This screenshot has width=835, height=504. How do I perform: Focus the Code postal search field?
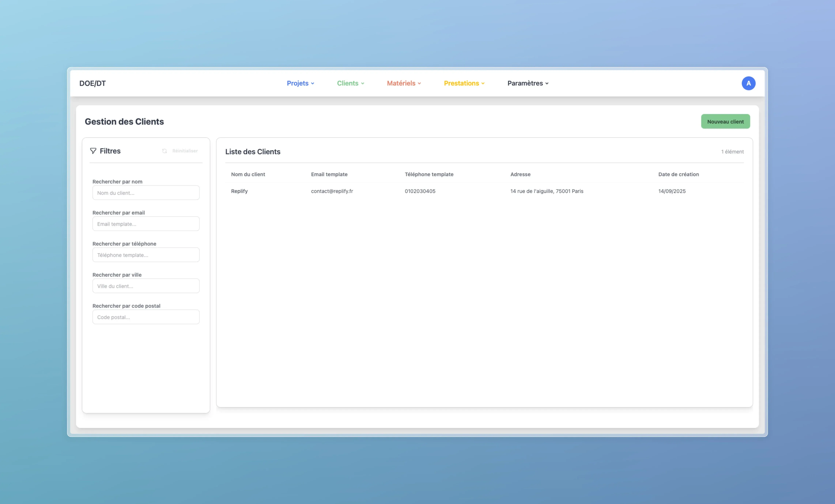coord(146,317)
